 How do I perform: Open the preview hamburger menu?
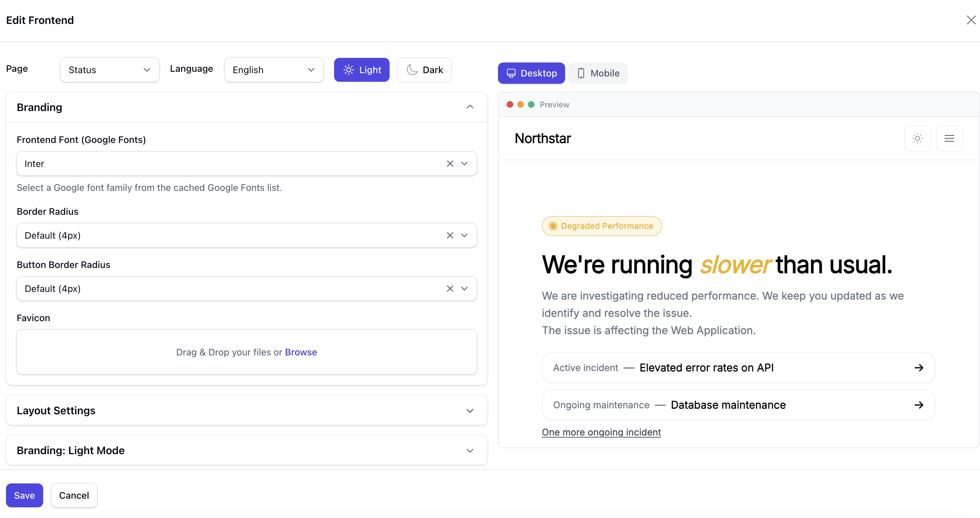949,138
